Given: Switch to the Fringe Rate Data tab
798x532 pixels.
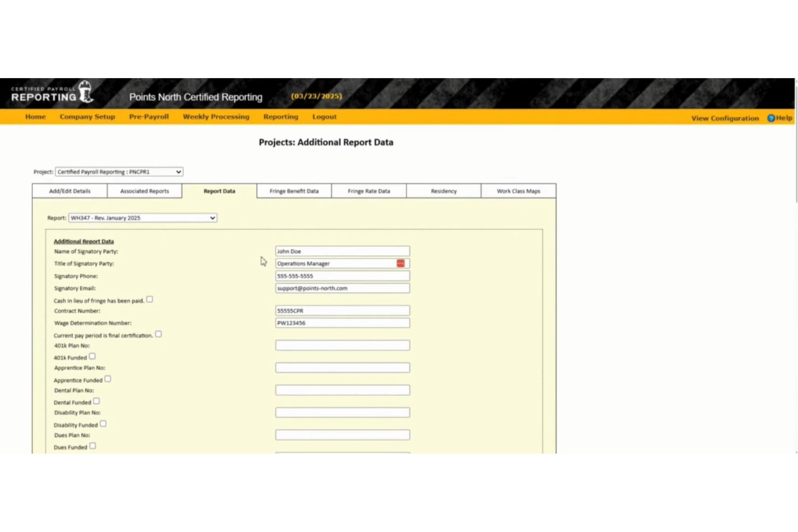Looking at the screenshot, I should click(369, 191).
